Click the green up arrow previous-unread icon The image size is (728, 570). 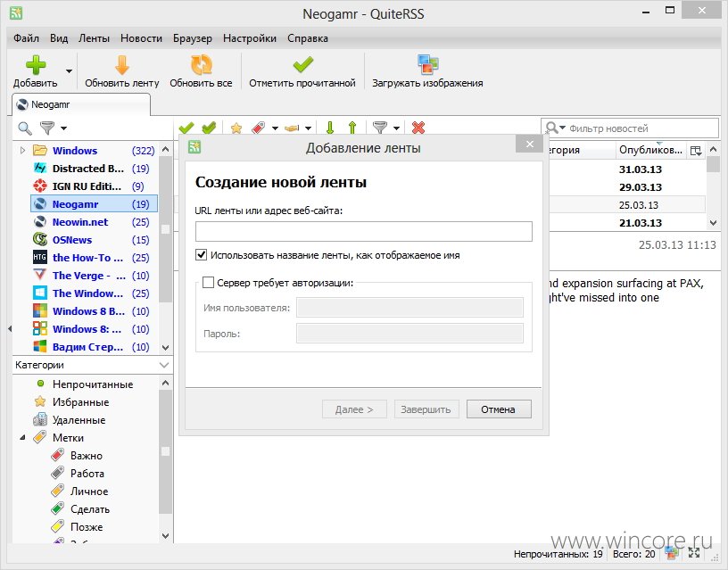tap(352, 128)
